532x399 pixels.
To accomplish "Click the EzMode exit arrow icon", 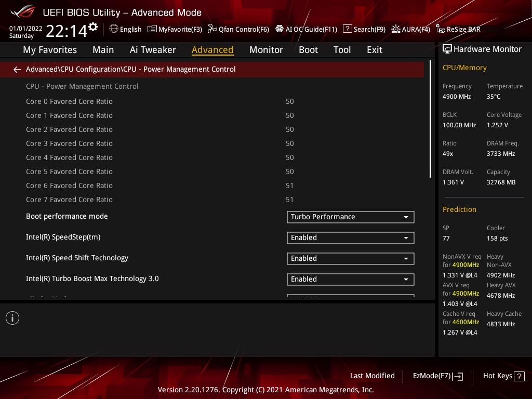I will [x=458, y=376].
